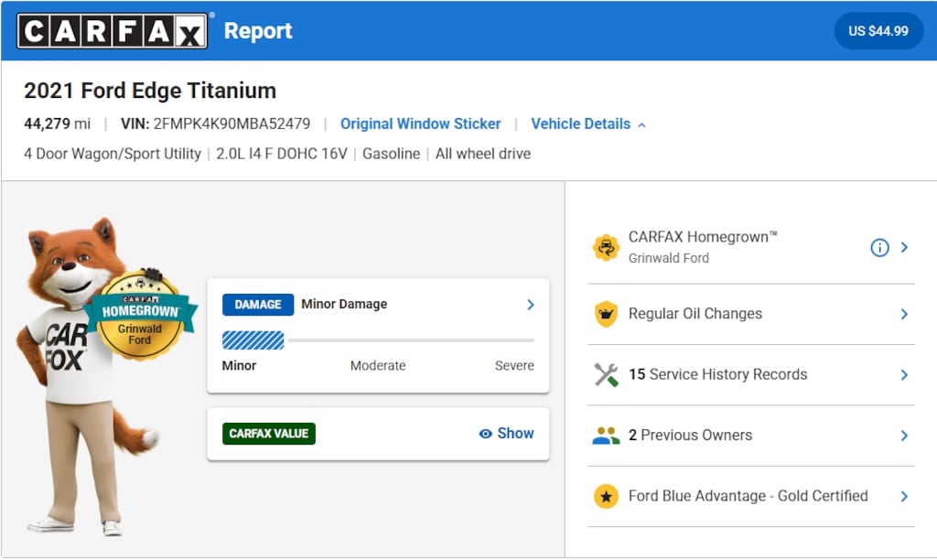
Task: Click 15 Service History Records label
Action: tap(717, 374)
